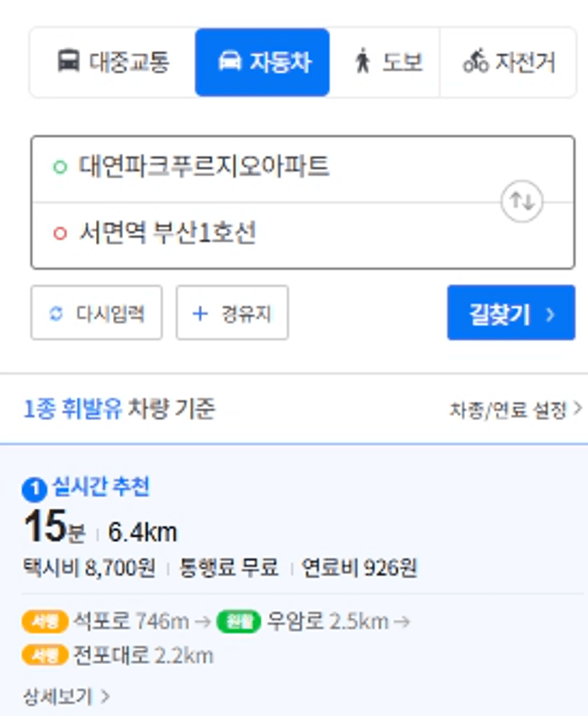Switch to the 자전거 bicycle tab
The width and height of the screenshot is (588, 716).
click(508, 62)
